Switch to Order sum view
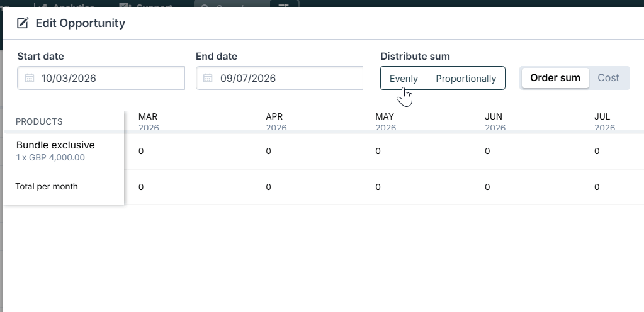644x312 pixels. [x=555, y=78]
